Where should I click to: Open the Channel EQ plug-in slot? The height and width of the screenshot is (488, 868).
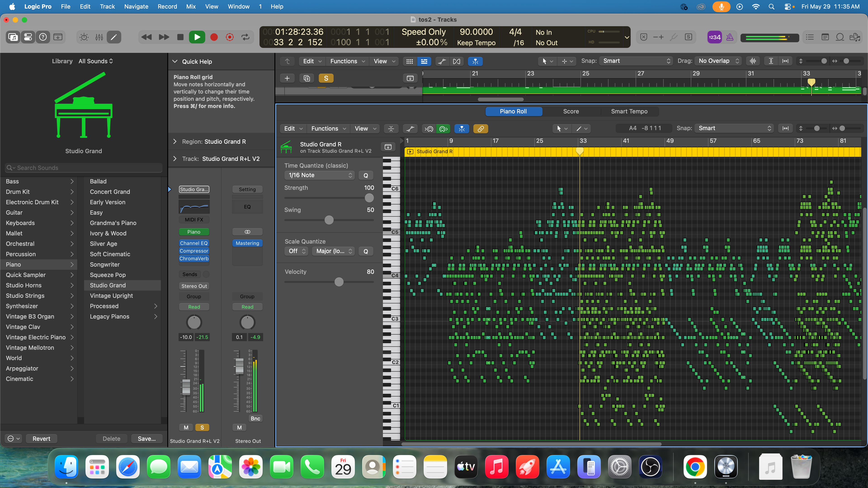point(194,243)
